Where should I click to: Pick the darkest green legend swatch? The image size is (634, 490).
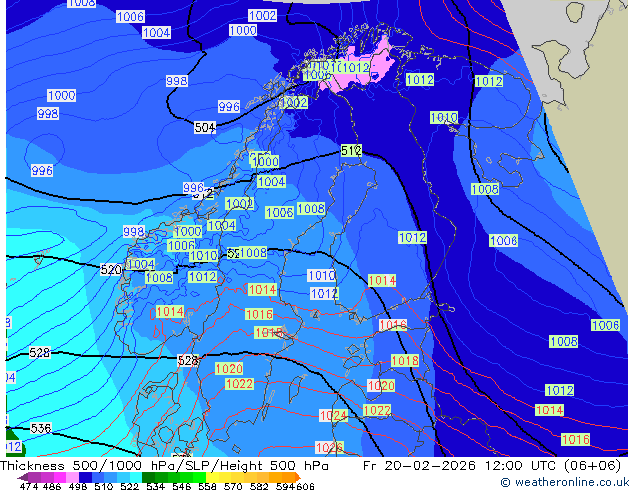click(149, 477)
